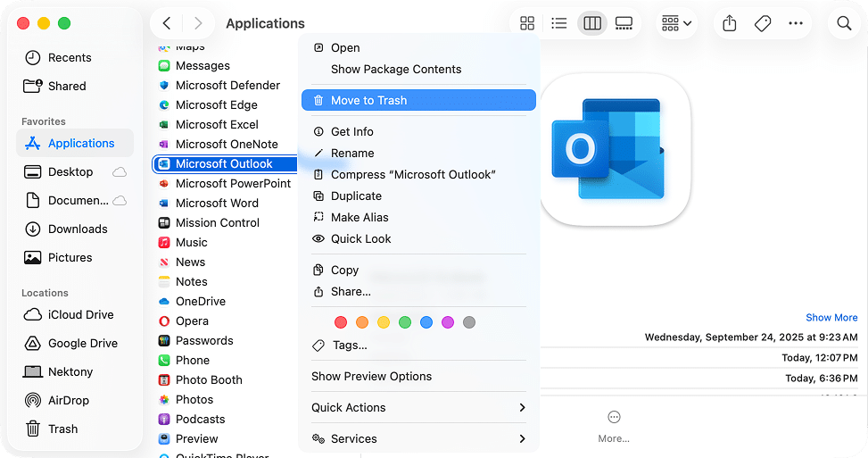868x458 pixels.
Task: Apply the purple tag color
Action: 448,322
